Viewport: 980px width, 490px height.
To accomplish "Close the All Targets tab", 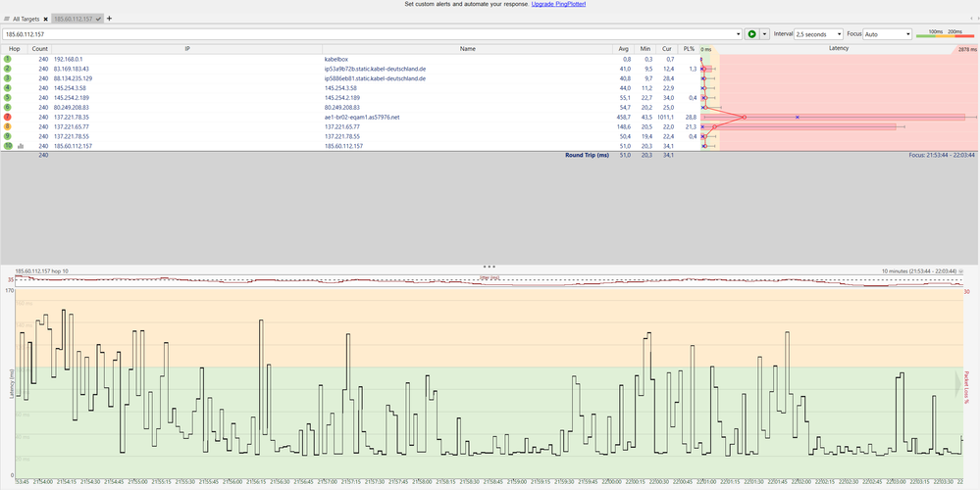I will [46, 20].
